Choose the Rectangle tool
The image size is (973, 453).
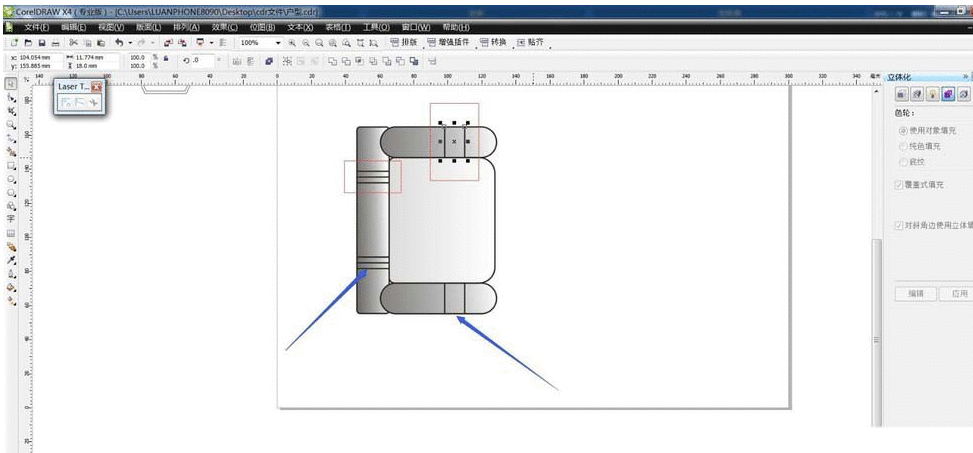pyautogui.click(x=11, y=165)
